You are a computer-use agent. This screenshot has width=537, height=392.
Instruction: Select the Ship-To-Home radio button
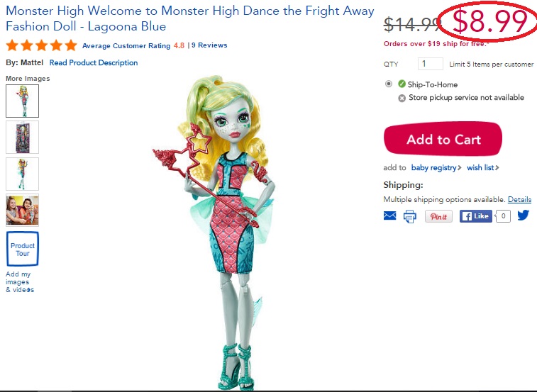(388, 84)
